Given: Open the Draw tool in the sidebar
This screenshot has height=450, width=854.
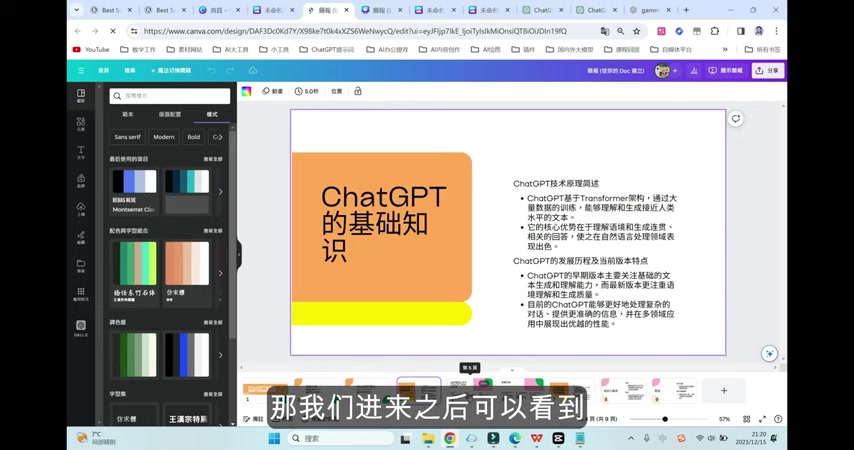Looking at the screenshot, I should [x=81, y=238].
